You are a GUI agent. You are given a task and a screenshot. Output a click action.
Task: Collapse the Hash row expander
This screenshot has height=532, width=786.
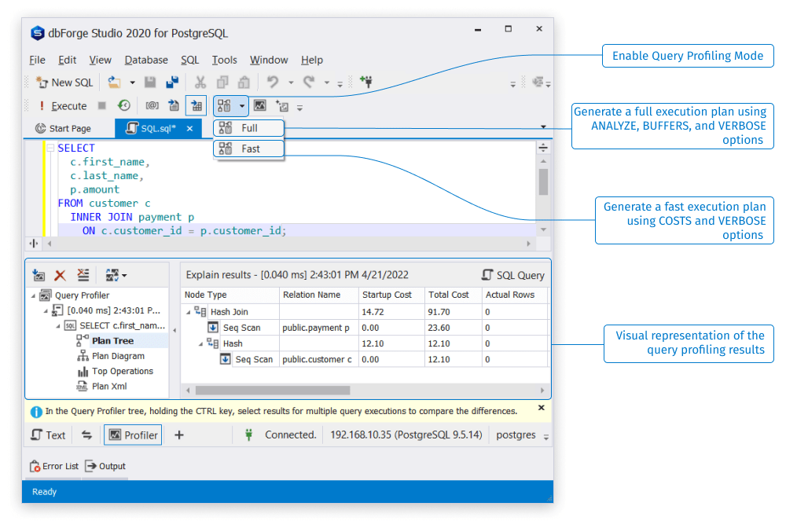pos(200,343)
